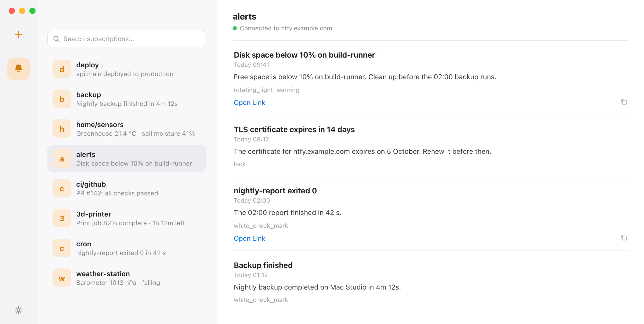Click the 'Backup finished' notification title

(x=263, y=265)
